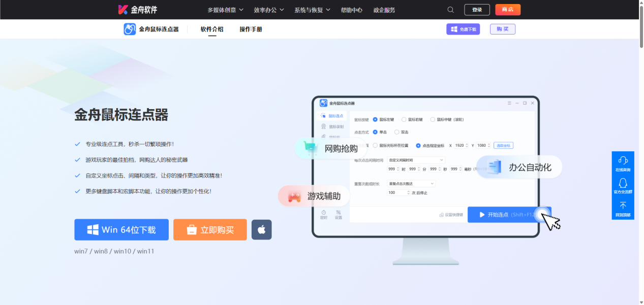
Task: Click the Win 64位下载 button
Action: coord(121,229)
